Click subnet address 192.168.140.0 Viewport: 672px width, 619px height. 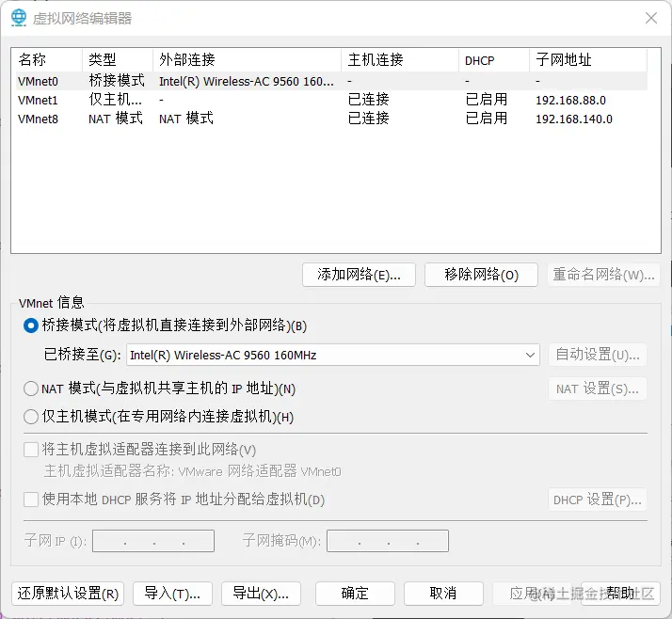[574, 119]
